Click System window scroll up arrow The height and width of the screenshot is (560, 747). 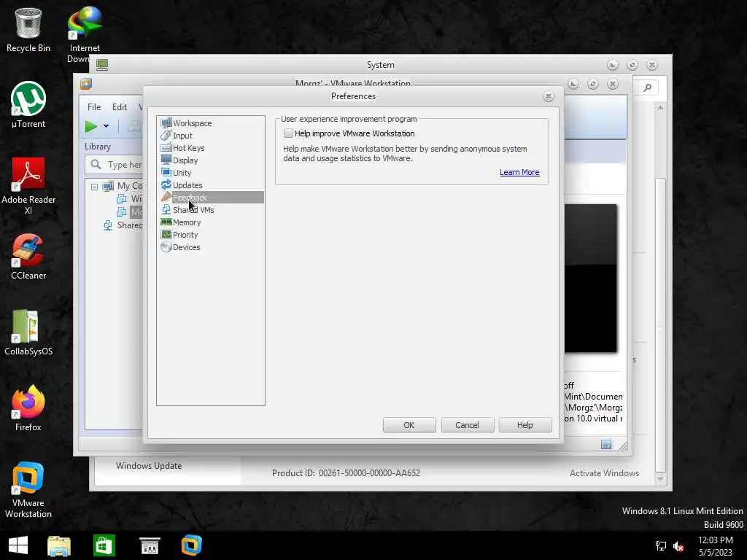[660, 108]
